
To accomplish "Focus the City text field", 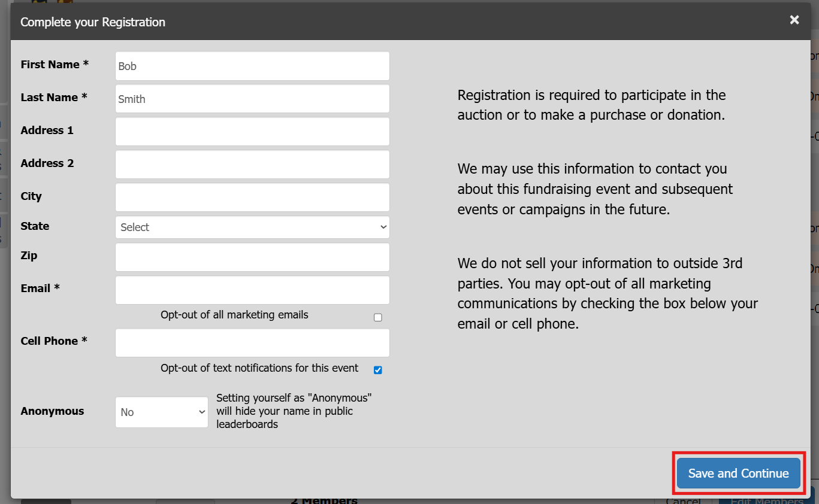I will coord(252,197).
